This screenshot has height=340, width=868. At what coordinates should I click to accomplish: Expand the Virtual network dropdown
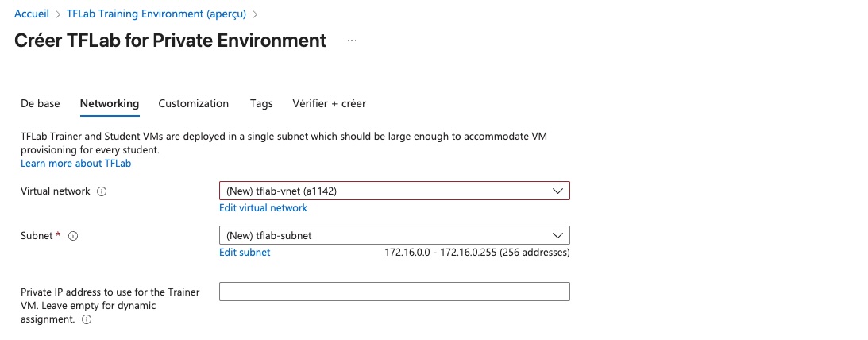coord(395,191)
